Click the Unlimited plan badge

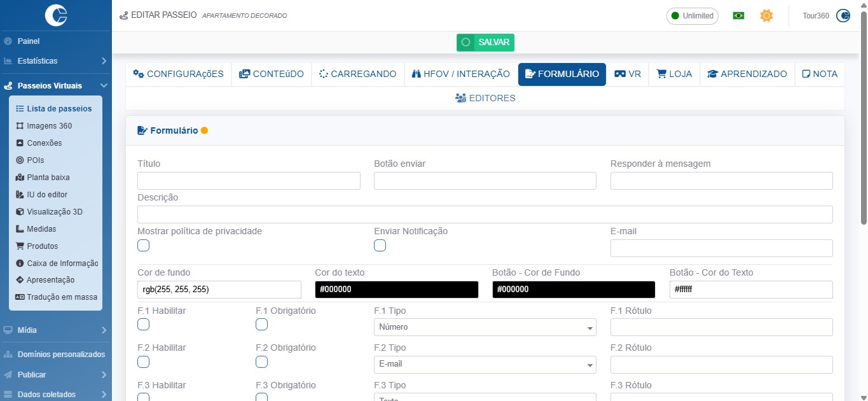coord(692,16)
